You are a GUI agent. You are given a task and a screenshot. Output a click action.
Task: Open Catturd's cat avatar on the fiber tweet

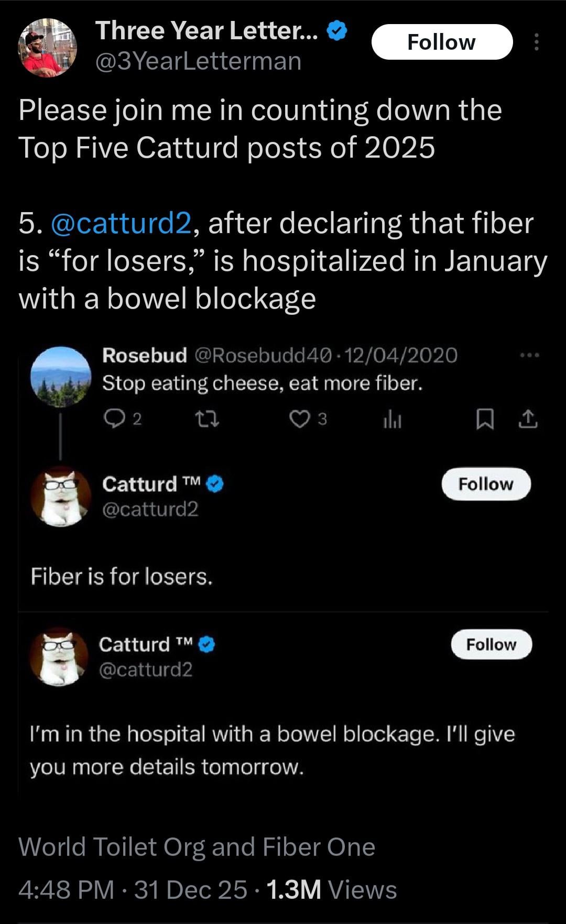61,497
